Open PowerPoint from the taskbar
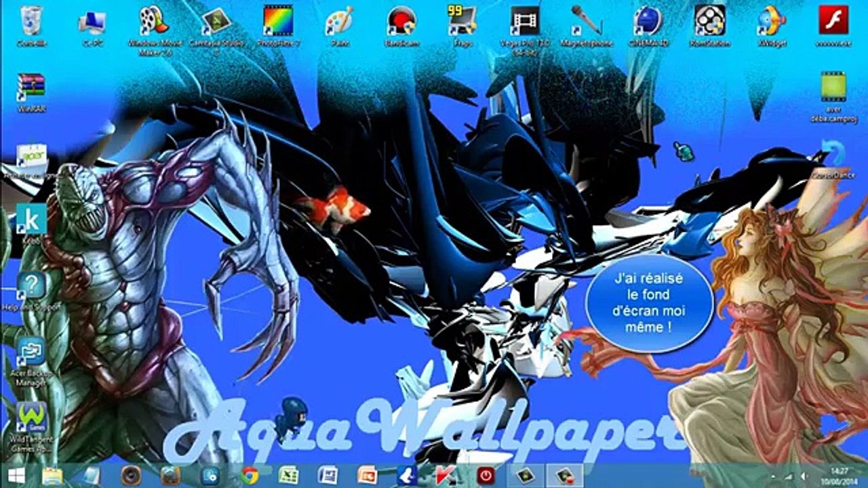Viewport: 868px width, 488px height. pos(367,475)
